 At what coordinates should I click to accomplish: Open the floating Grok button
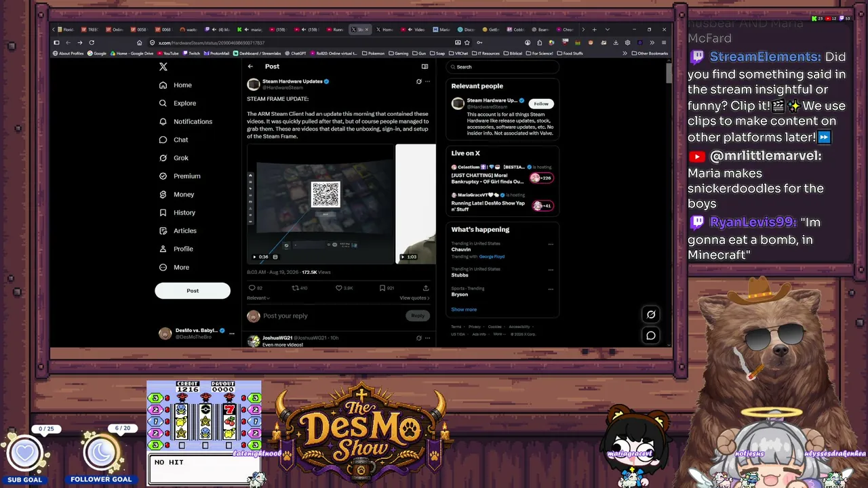(651, 314)
